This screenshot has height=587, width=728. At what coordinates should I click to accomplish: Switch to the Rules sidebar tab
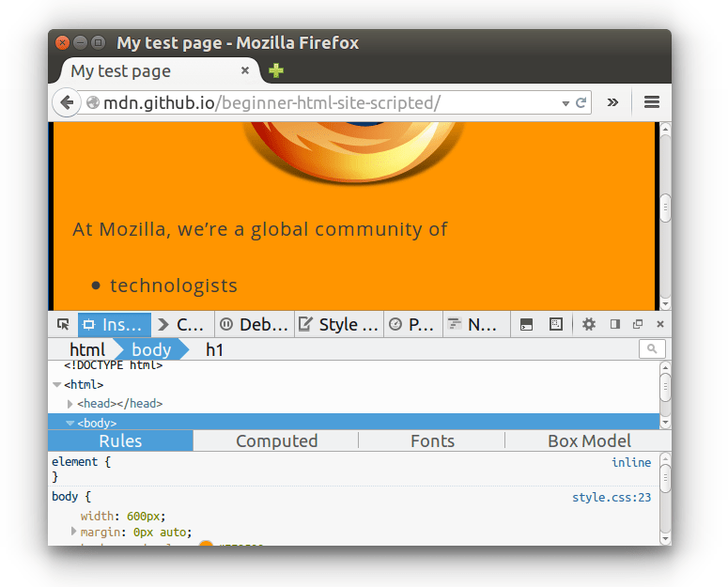[120, 440]
